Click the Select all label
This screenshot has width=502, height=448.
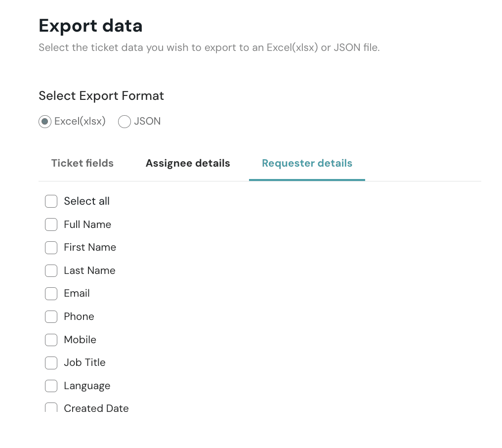tap(86, 201)
